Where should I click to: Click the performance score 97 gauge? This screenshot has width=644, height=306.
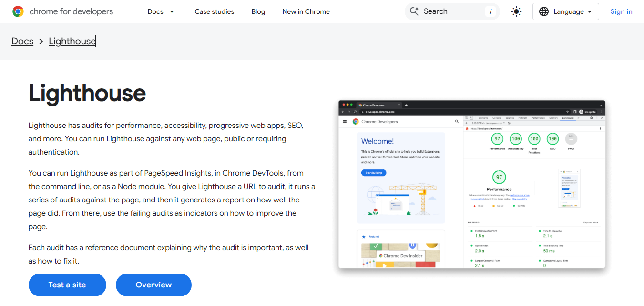coord(497,139)
